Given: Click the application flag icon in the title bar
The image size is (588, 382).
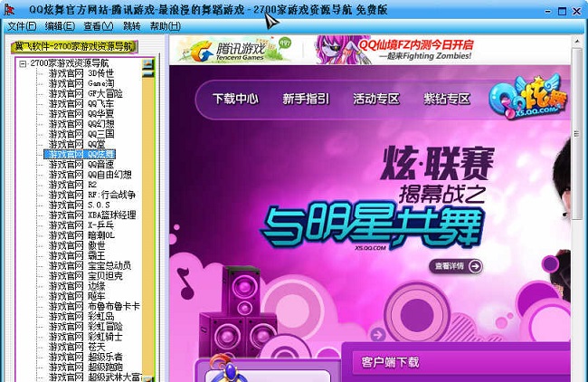Looking at the screenshot, I should [9, 9].
